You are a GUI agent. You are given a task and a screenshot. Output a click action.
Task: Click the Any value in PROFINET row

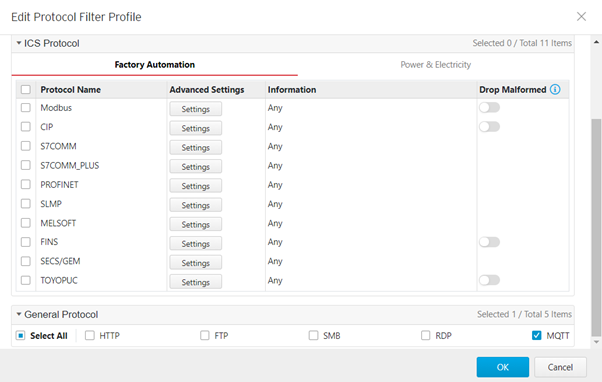coord(275,185)
